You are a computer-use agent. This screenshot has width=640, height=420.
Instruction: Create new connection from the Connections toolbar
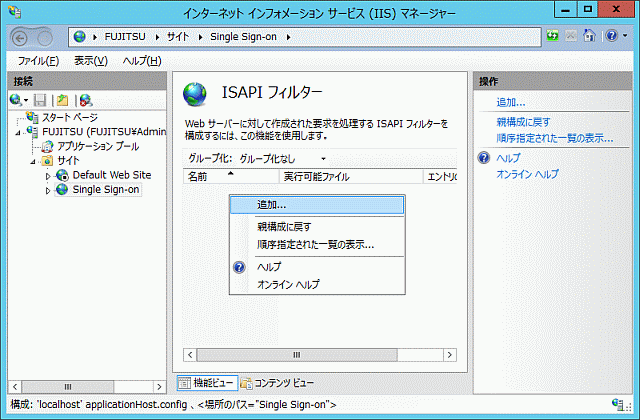pos(16,100)
